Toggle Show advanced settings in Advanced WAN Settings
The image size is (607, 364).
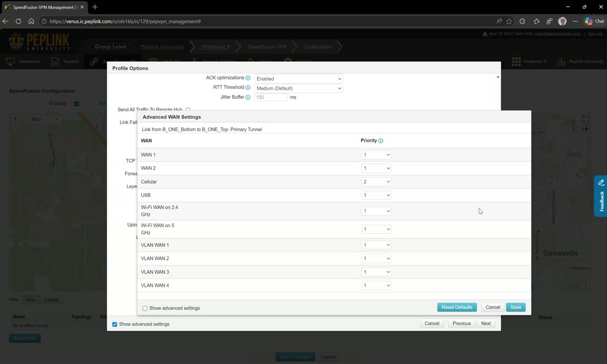(145, 308)
